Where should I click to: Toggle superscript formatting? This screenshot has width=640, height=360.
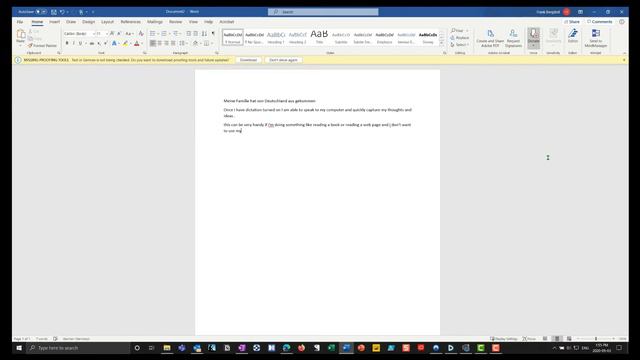(x=105, y=43)
